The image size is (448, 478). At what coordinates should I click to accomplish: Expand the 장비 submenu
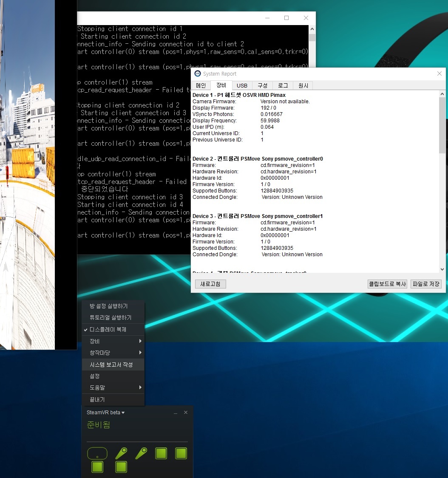click(113, 341)
